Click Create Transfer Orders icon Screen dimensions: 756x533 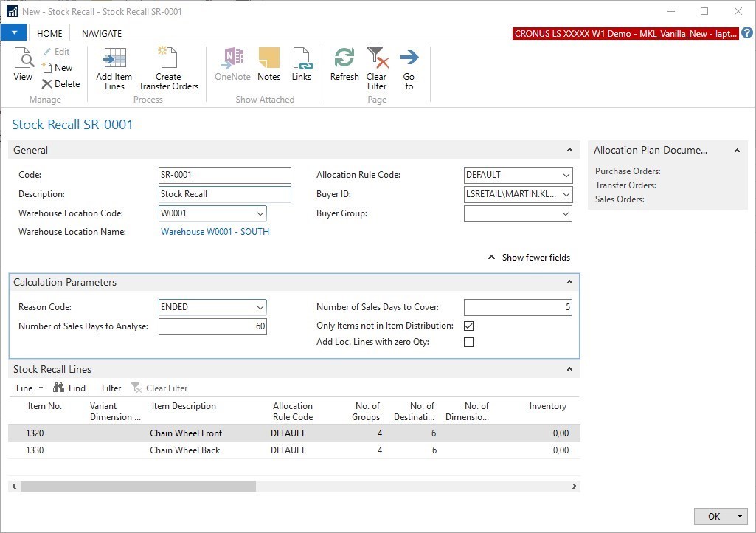(x=168, y=59)
